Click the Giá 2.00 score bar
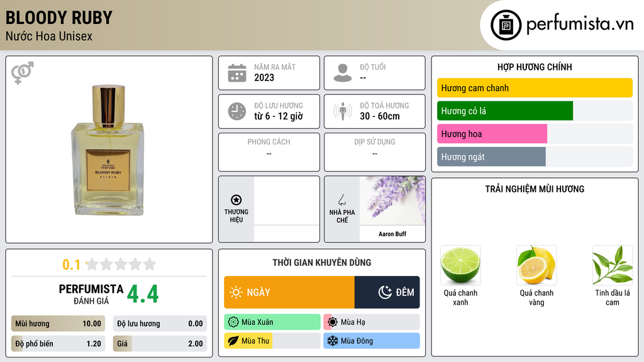Screen dimensions: 644x362 coord(160,344)
